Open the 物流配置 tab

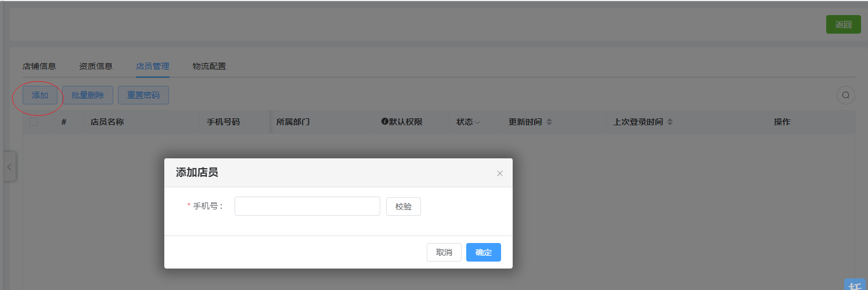coord(209,66)
